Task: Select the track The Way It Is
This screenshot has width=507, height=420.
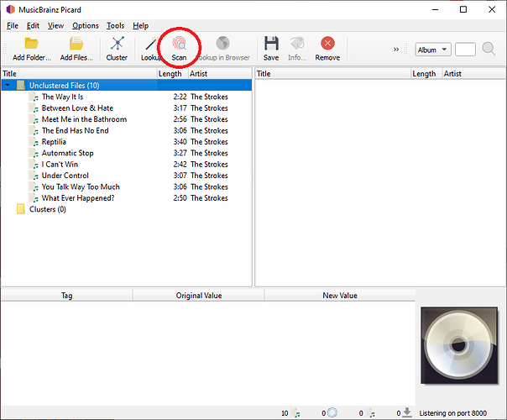Action: [62, 97]
